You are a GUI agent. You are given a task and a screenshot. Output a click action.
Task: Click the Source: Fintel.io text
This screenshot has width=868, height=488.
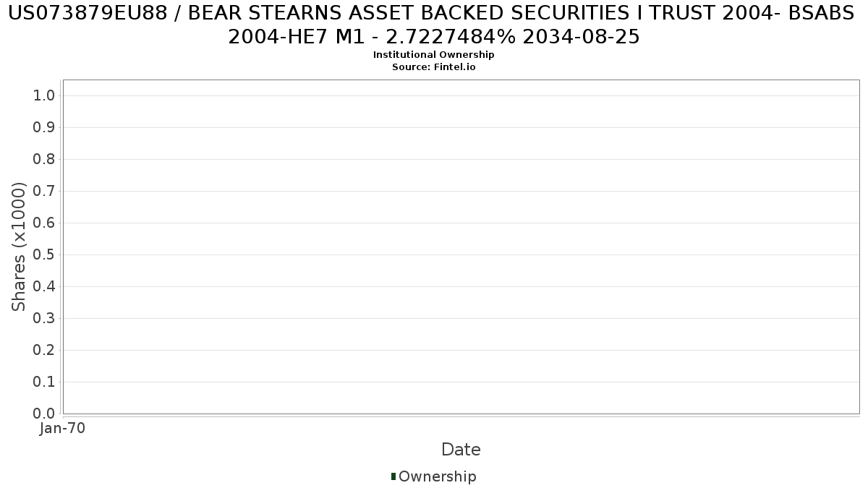(x=434, y=67)
